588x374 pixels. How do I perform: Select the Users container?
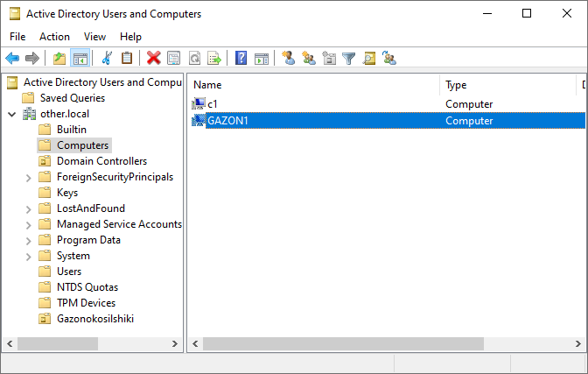click(69, 272)
